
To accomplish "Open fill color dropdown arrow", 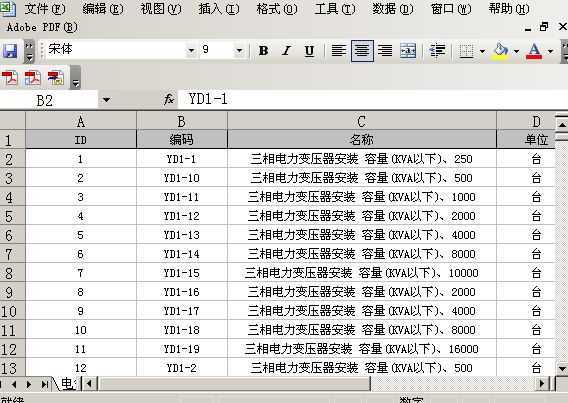I will [517, 51].
